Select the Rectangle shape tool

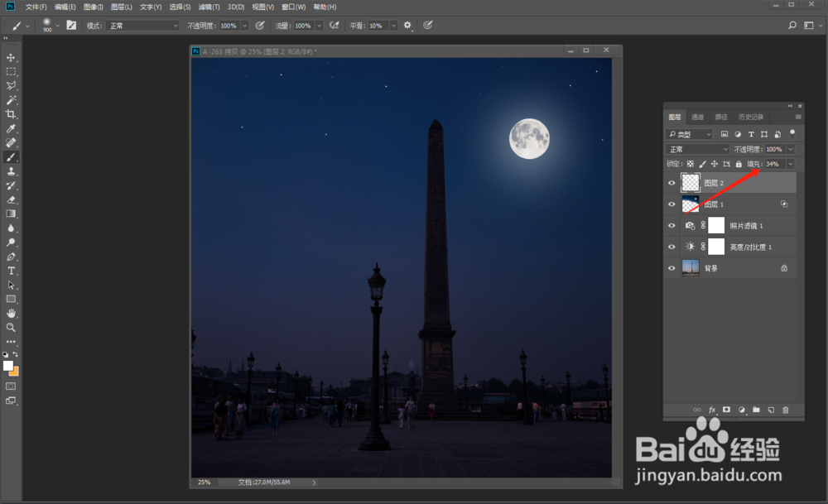[x=11, y=300]
